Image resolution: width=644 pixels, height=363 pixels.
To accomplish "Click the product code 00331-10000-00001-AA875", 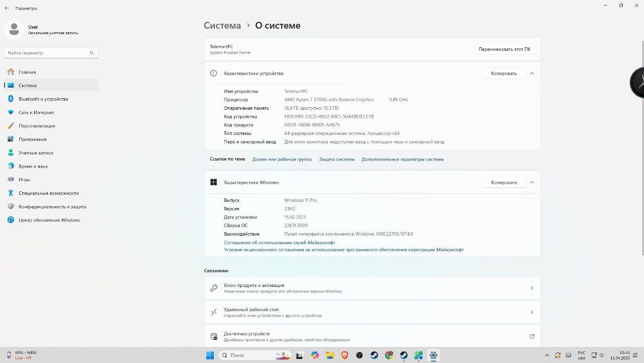I will click(x=312, y=125).
